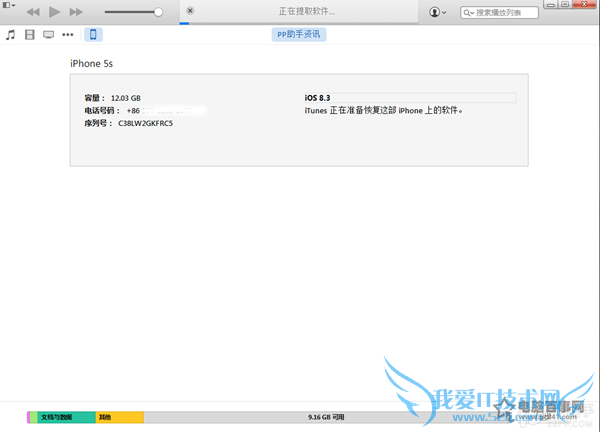Click the fast-forward next track button
This screenshot has height=432, width=600.
pyautogui.click(x=76, y=12)
